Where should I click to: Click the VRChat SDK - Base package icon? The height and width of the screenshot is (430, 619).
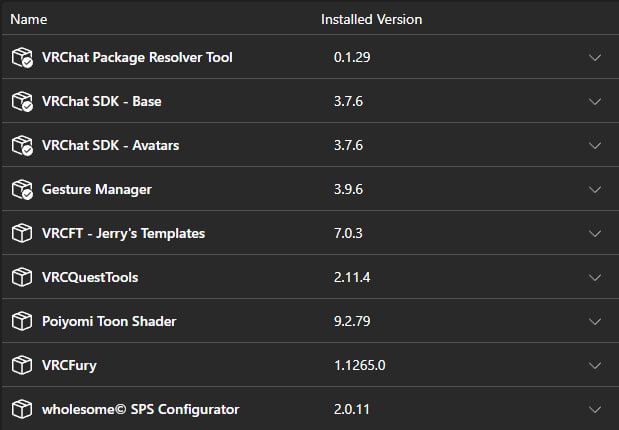coord(23,101)
